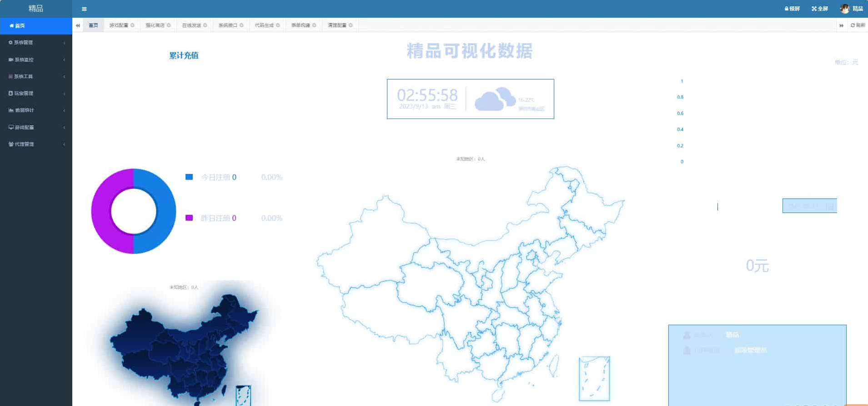Viewport: 868px width, 406px height.
Task: Expand the 数据统计 sidebar menu
Action: pyautogui.click(x=35, y=110)
